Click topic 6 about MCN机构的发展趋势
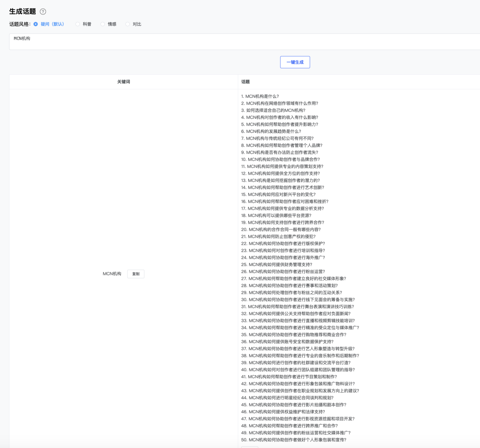 (x=271, y=131)
